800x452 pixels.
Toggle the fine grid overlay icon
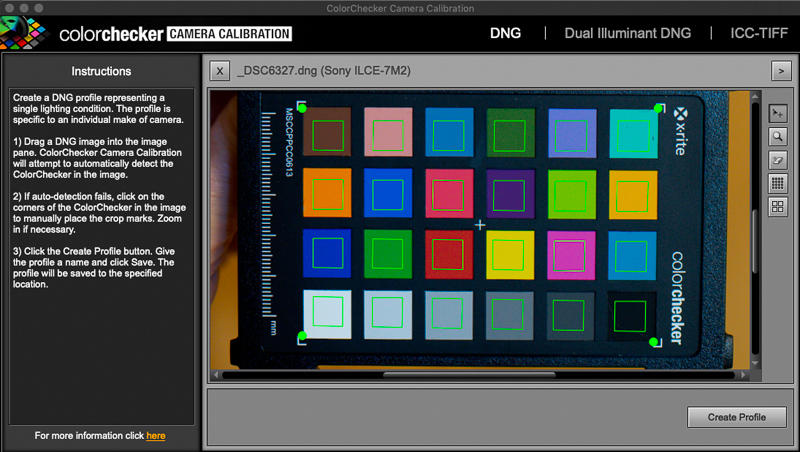(777, 184)
